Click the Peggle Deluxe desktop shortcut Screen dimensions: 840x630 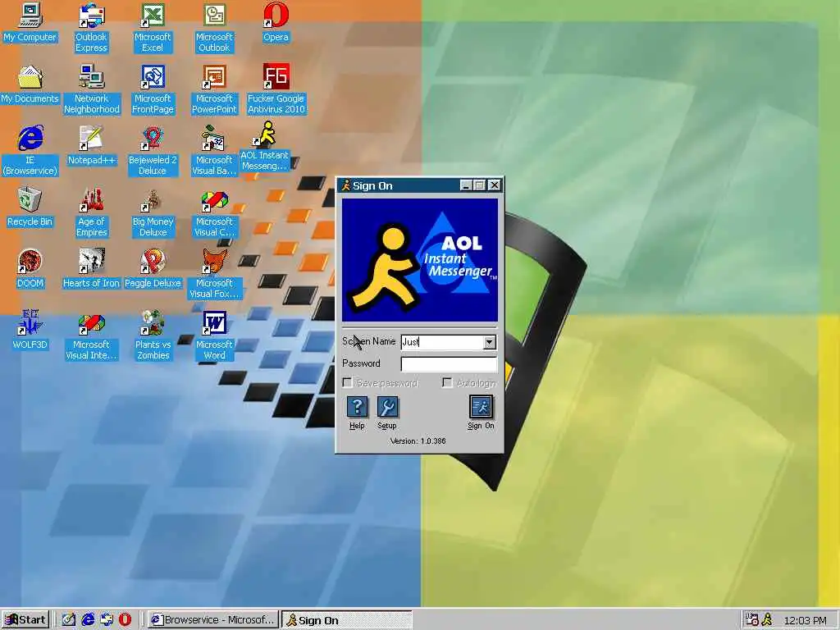point(153,268)
